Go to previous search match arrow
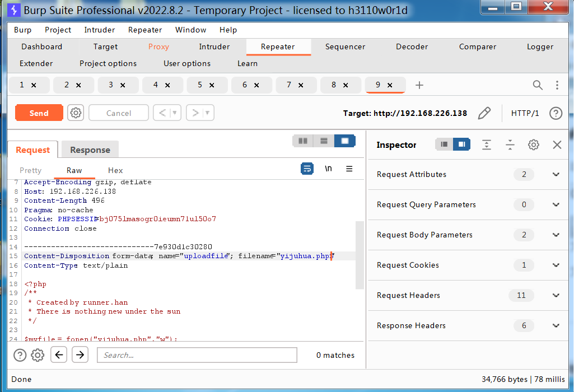Image resolution: width=574 pixels, height=392 pixels. point(59,354)
